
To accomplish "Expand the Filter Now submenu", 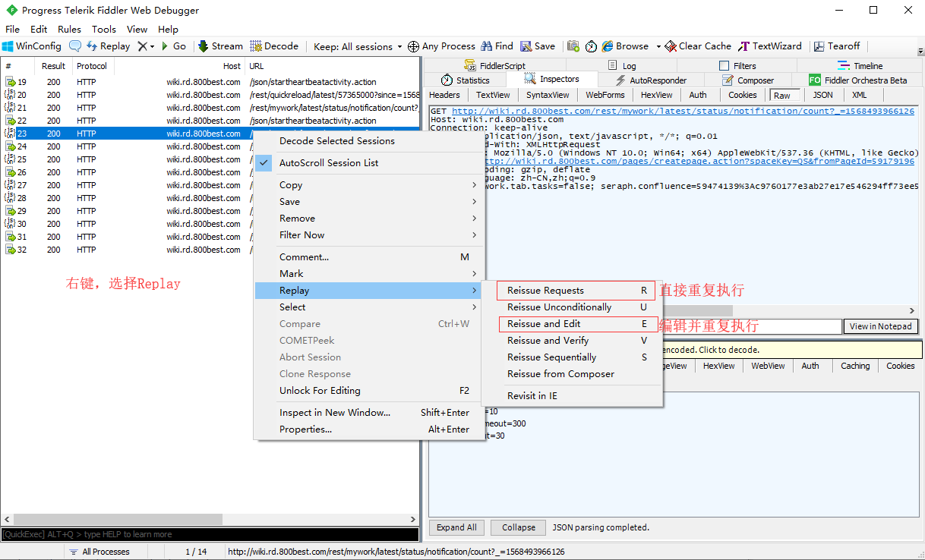I will (368, 235).
